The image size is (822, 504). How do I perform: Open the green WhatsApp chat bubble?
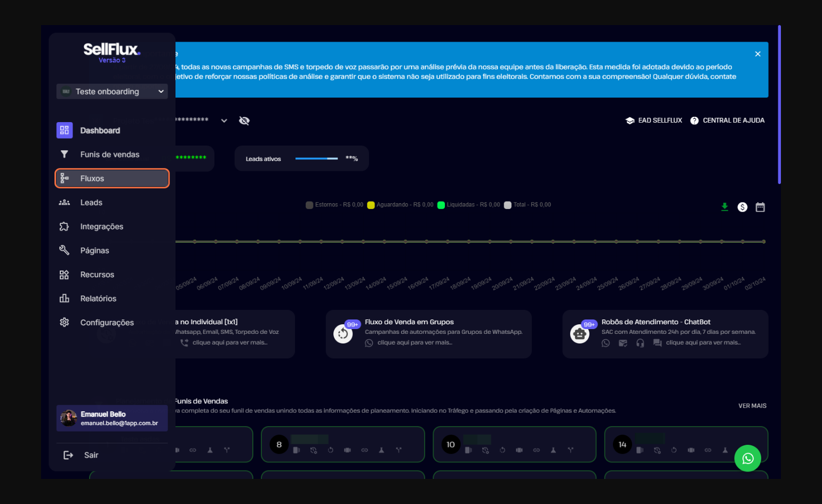pyautogui.click(x=747, y=458)
